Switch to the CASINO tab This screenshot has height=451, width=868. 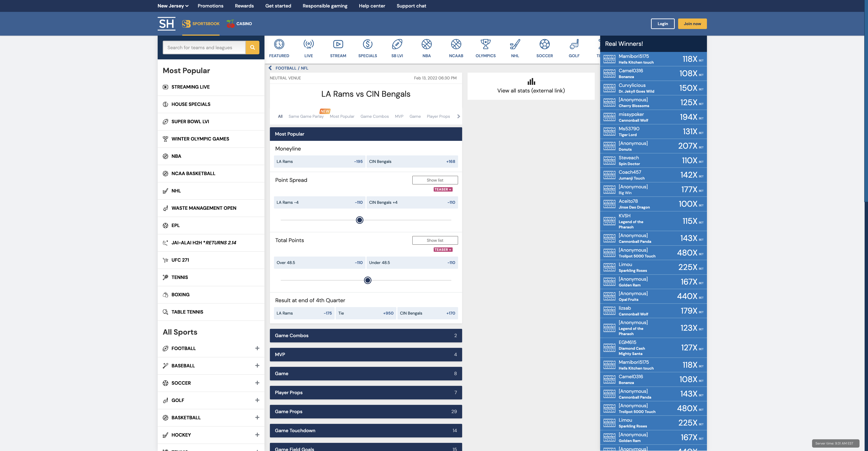239,24
